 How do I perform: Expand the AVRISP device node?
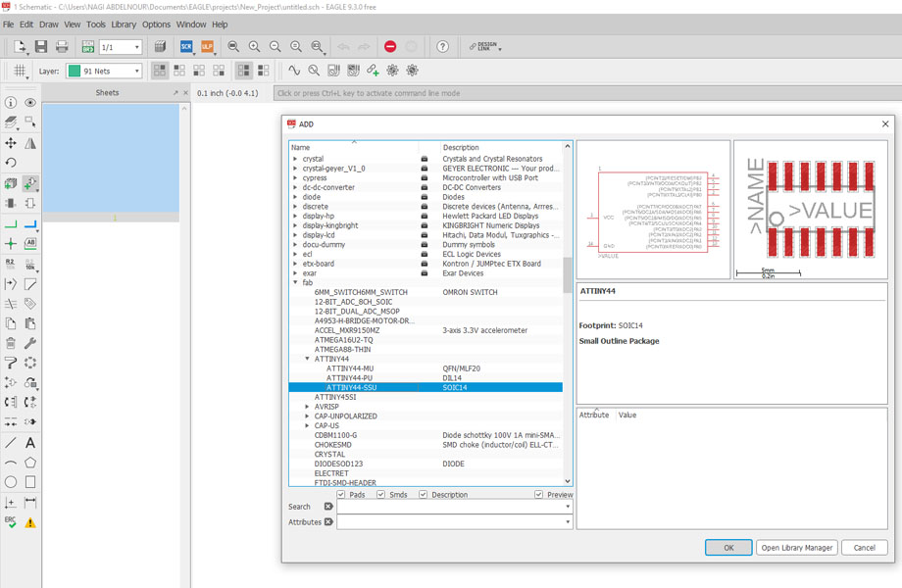click(307, 407)
